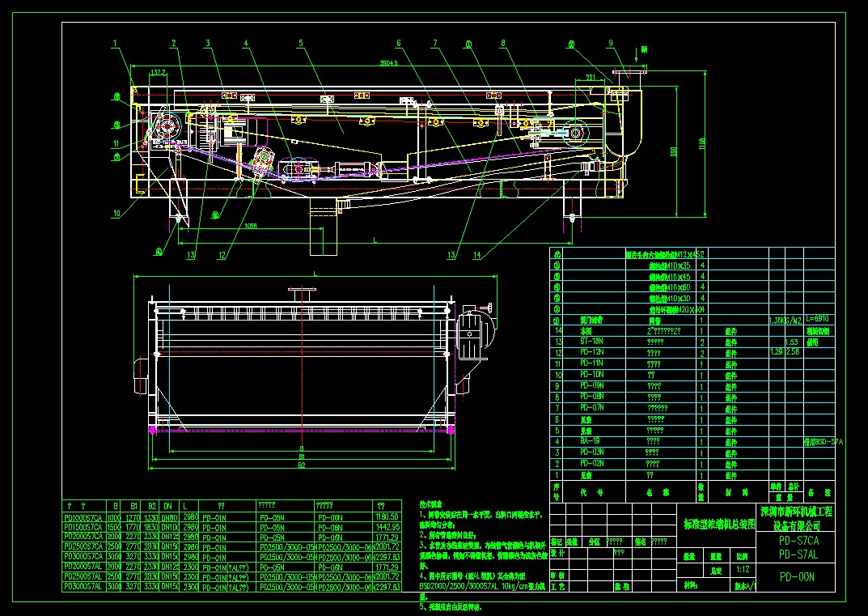The height and width of the screenshot is (616, 868).
Task: Click the '980' vertical dimension
Action: point(673,151)
